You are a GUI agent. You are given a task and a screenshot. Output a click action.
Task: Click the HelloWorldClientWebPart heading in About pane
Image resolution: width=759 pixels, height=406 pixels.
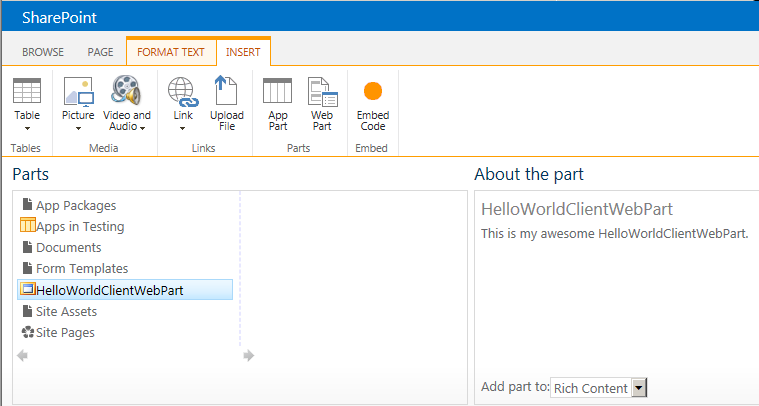pyautogui.click(x=577, y=209)
